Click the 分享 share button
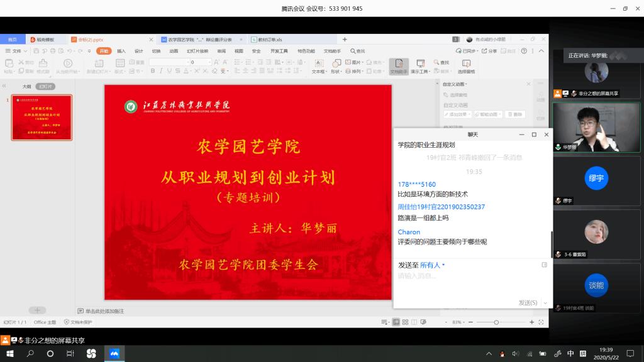The image size is (644, 362). point(490,51)
